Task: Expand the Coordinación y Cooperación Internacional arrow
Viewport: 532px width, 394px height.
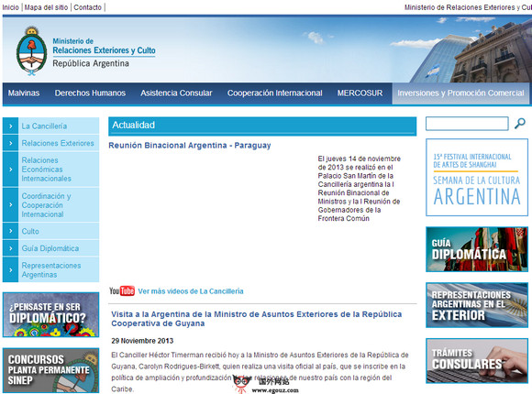Action: click(x=10, y=205)
